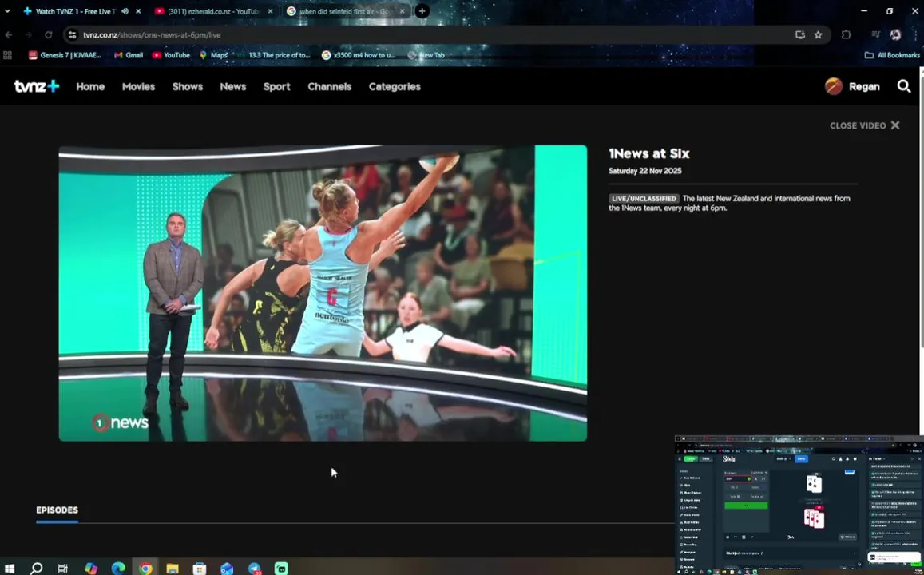Screen dimensions: 924x575
Task: Open the Chrome profile avatar
Action: (896, 35)
